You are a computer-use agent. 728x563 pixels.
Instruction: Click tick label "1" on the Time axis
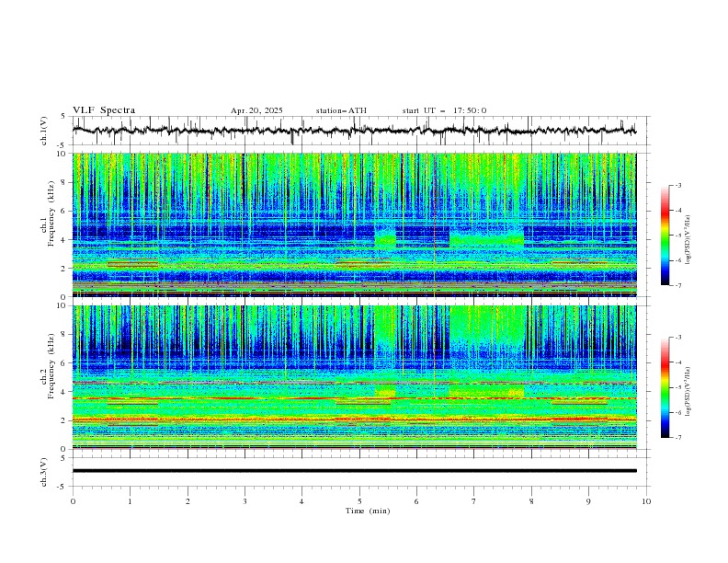pyautogui.click(x=130, y=501)
